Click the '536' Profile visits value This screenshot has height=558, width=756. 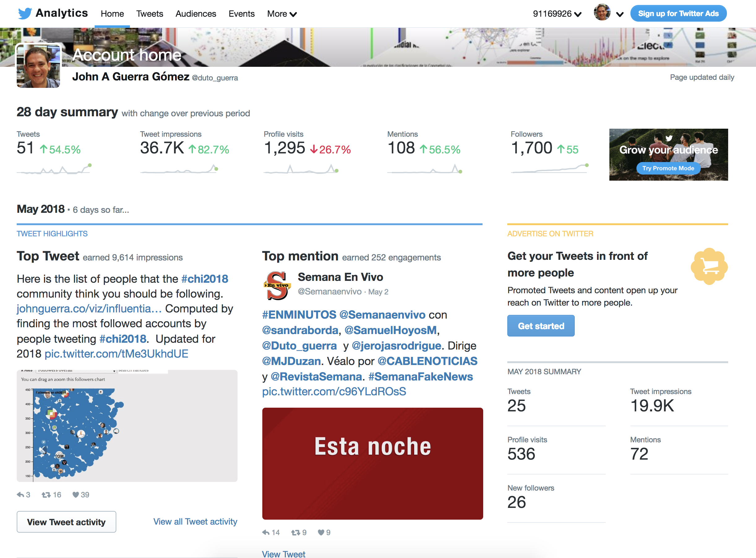coord(521,454)
